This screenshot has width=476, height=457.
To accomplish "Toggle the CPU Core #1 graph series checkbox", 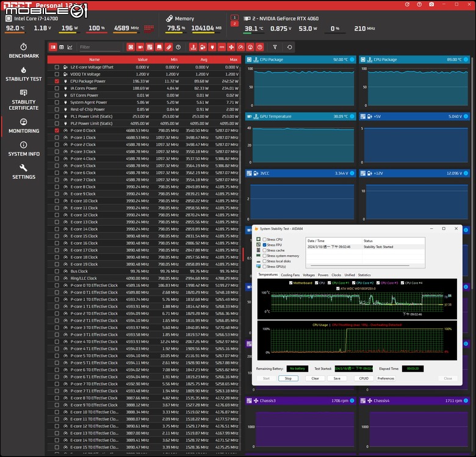I will [329, 283].
